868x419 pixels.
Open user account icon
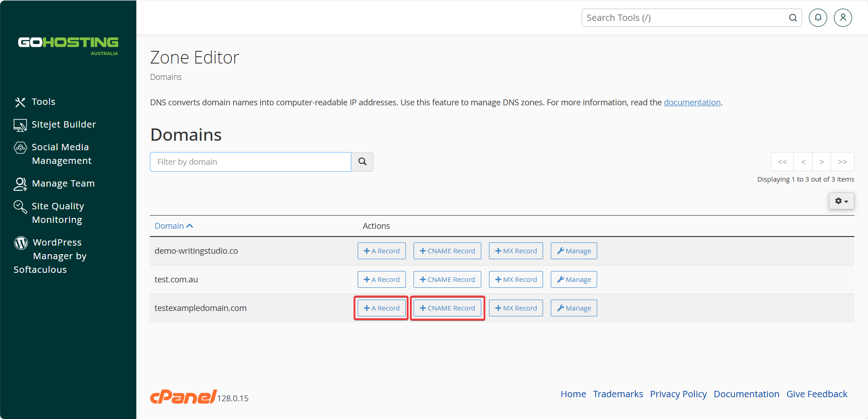[x=843, y=18]
